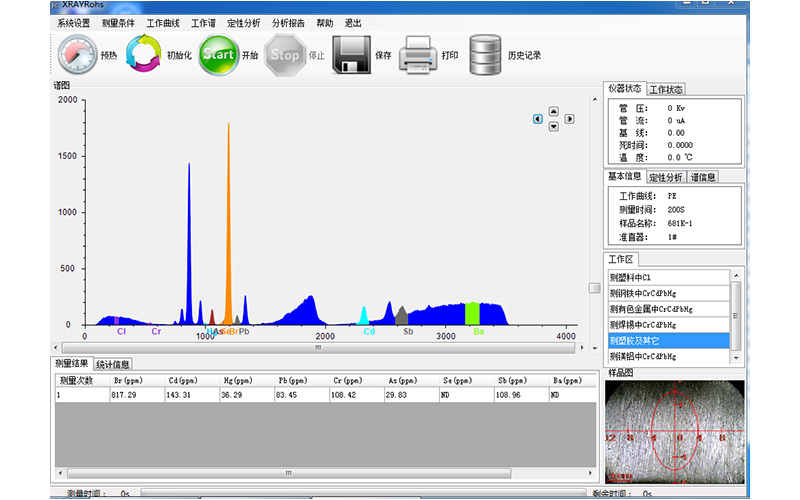Switch to the 工作状态 tab
This screenshot has height=500, width=800.
coord(667,90)
